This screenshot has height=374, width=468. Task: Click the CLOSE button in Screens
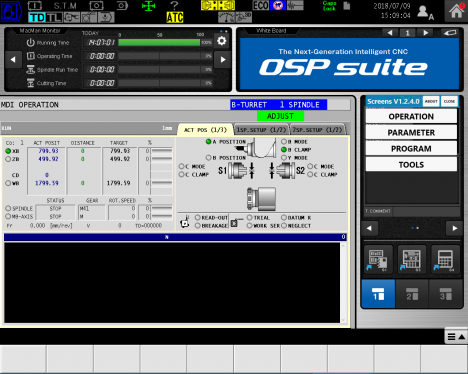(449, 101)
